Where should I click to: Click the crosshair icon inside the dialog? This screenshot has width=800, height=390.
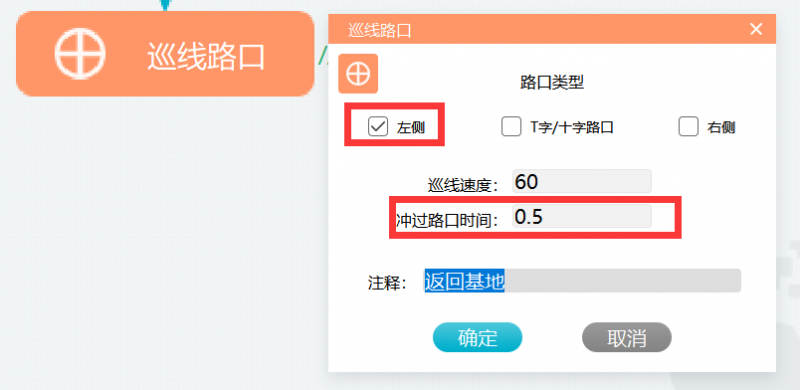tap(358, 74)
